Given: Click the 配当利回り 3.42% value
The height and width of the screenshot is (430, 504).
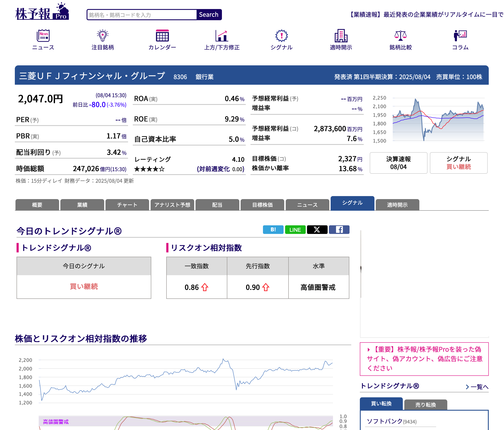Looking at the screenshot, I should (x=116, y=152).
